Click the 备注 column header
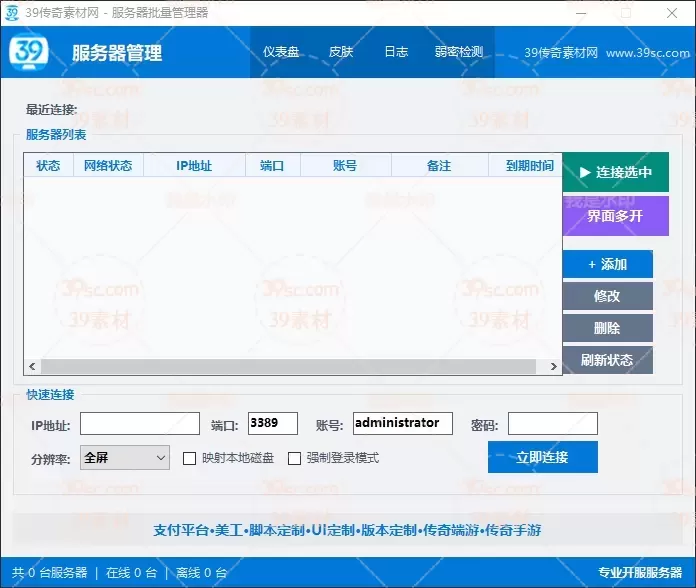The image size is (696, 588). point(439,166)
